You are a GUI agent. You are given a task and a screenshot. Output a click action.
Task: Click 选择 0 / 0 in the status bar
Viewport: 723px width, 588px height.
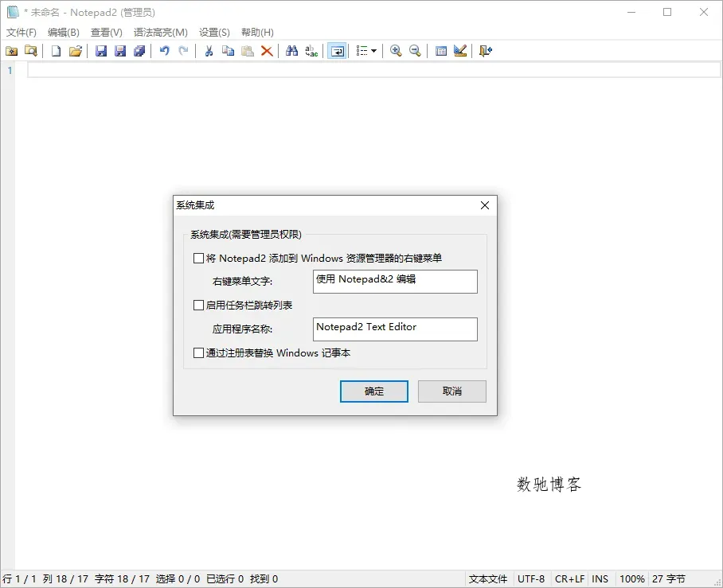[178, 578]
